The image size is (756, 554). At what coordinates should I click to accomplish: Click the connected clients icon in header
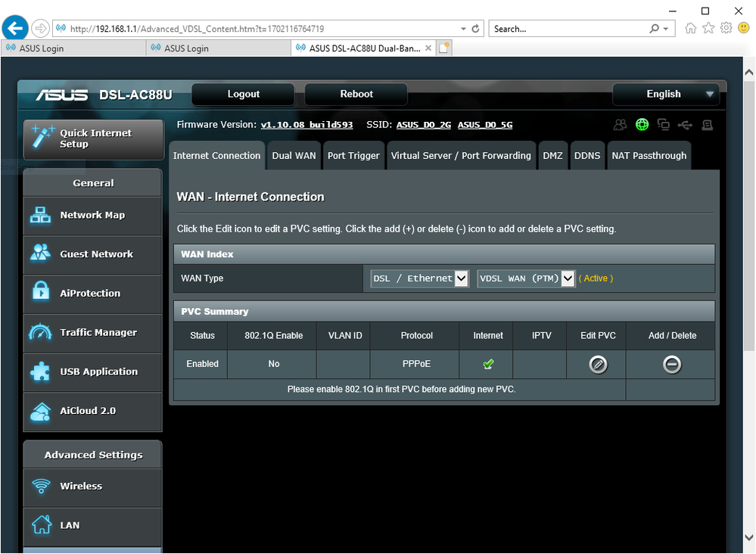click(x=621, y=125)
